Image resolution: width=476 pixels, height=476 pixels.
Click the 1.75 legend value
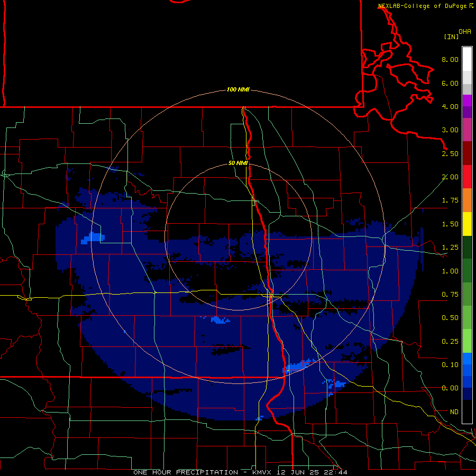click(450, 200)
